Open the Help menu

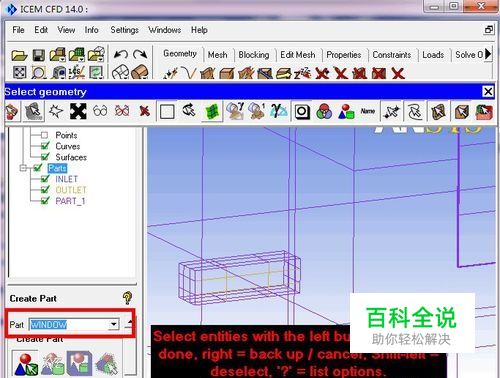[x=199, y=30]
